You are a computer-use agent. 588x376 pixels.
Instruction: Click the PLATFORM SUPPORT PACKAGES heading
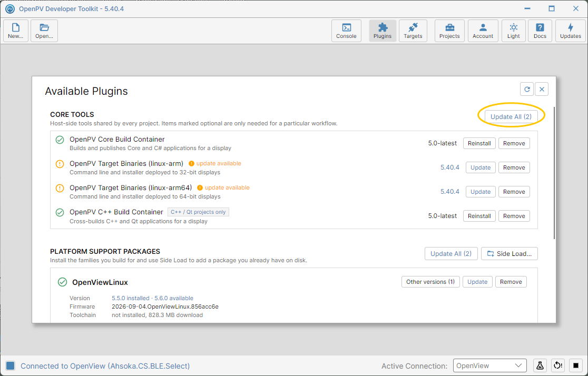105,251
